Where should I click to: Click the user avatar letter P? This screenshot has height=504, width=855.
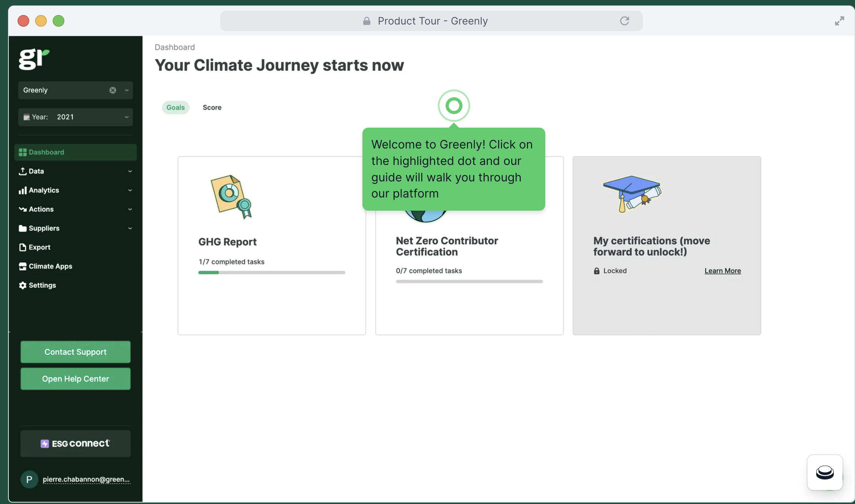tap(29, 479)
